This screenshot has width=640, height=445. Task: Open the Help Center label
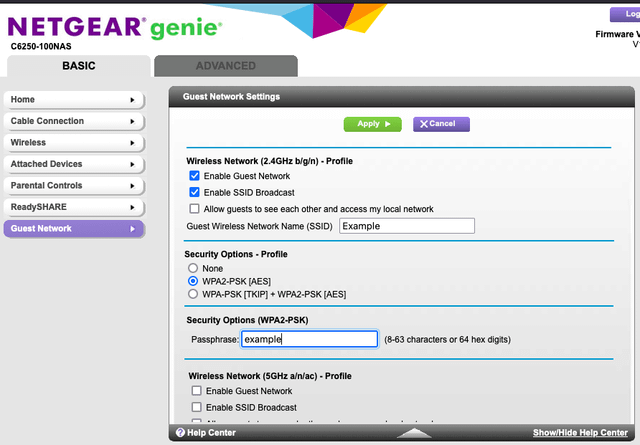pyautogui.click(x=211, y=433)
